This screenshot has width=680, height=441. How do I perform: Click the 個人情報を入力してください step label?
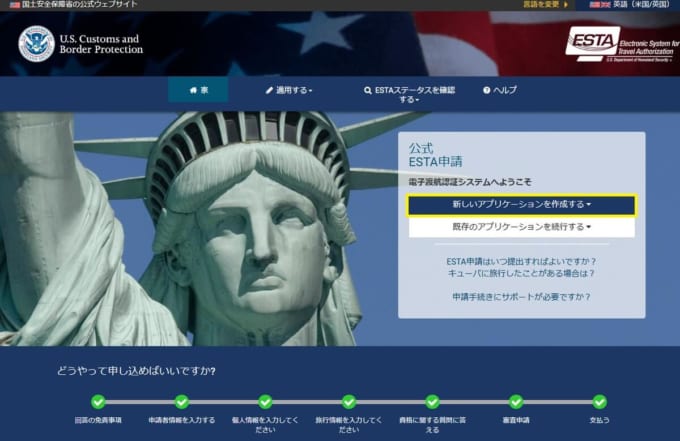[x=265, y=425]
